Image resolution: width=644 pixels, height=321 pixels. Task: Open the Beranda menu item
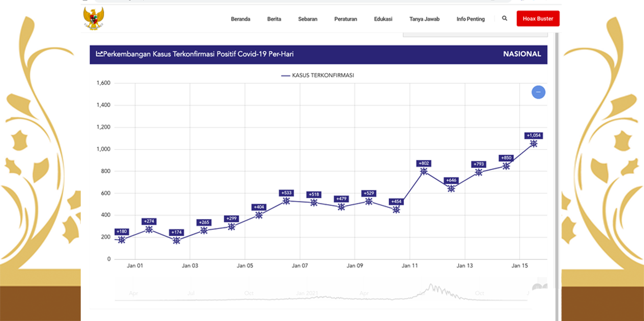240,19
